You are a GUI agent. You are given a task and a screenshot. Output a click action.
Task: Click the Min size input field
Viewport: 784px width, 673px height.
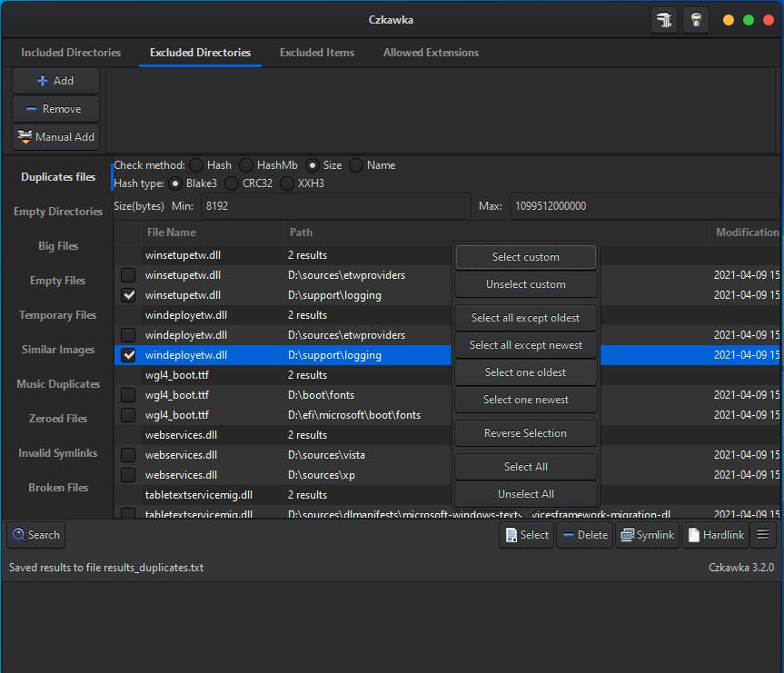click(334, 206)
